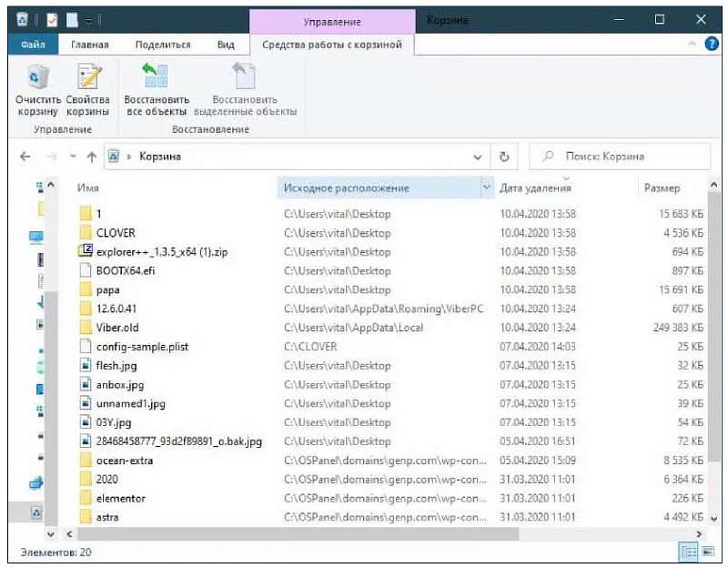Sort files by Дата удаления header
This screenshot has height=568, width=728.
[536, 188]
